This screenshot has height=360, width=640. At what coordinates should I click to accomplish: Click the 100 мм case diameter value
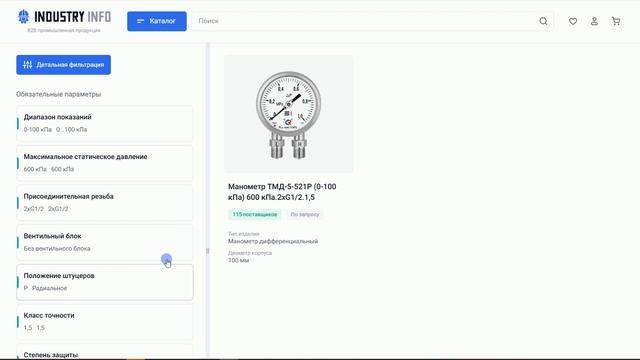[238, 260]
